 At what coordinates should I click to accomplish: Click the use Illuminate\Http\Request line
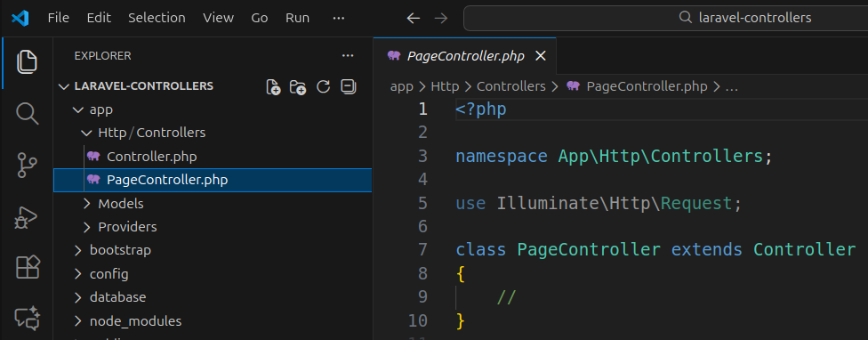(598, 204)
